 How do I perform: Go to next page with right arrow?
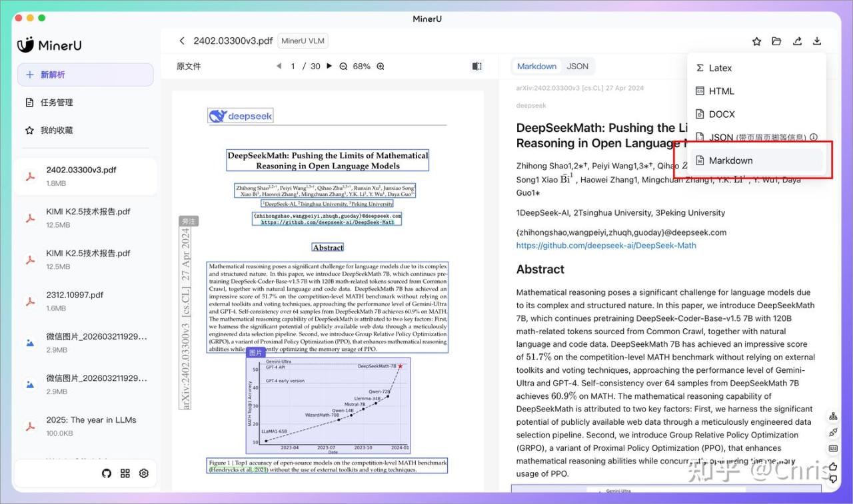coord(329,66)
